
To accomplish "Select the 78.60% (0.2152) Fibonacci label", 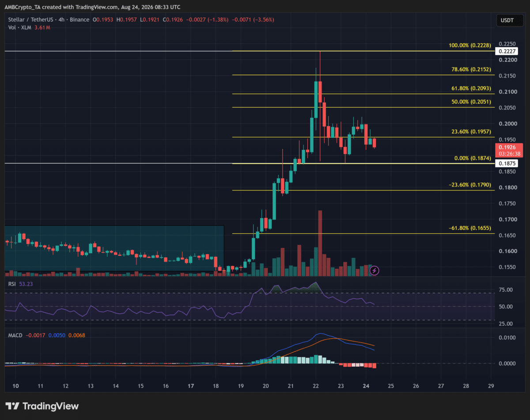I will tap(471, 69).
